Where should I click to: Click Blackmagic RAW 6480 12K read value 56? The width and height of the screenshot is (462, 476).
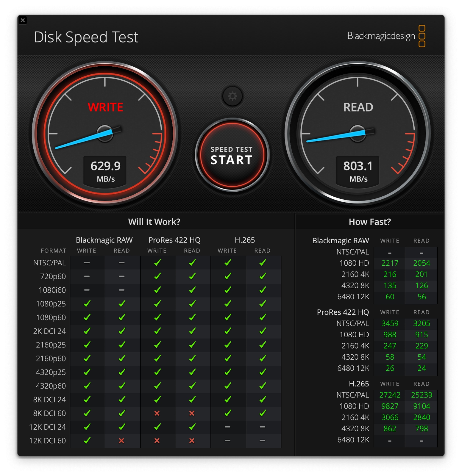point(422,297)
